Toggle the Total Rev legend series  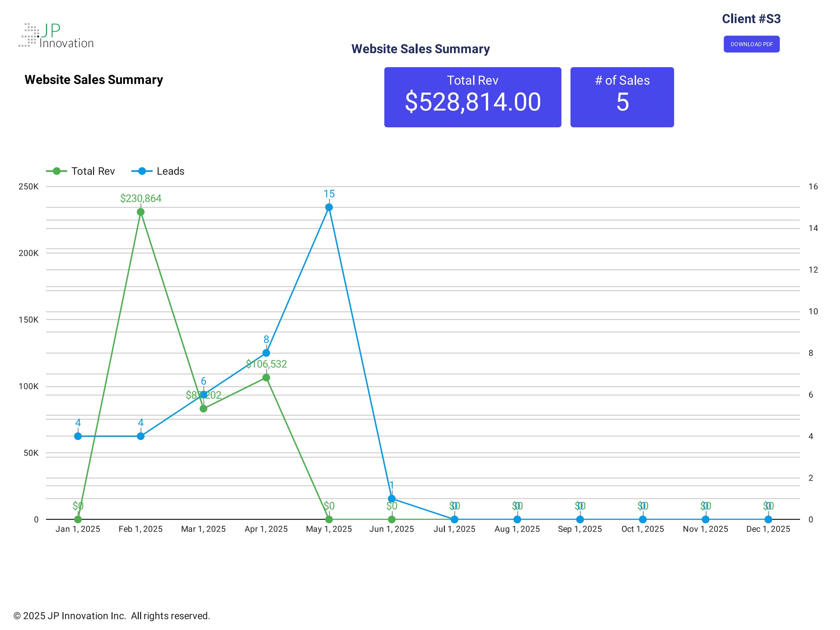click(93, 171)
